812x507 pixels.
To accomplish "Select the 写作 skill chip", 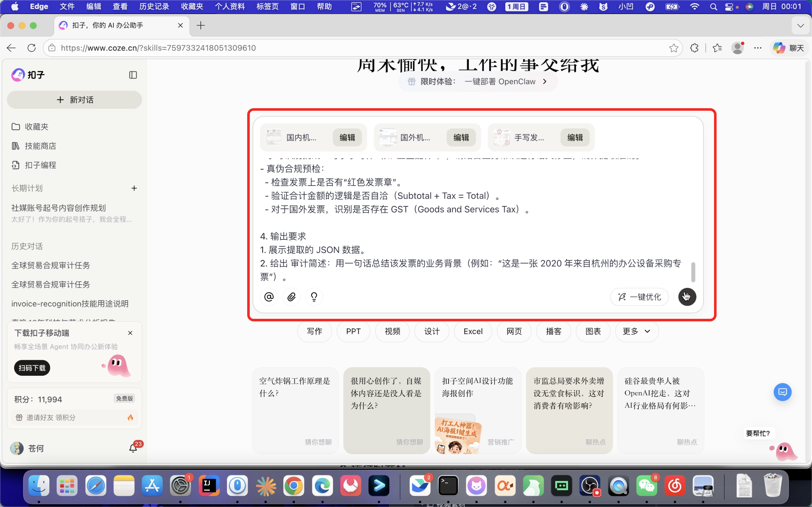I will [x=314, y=331].
